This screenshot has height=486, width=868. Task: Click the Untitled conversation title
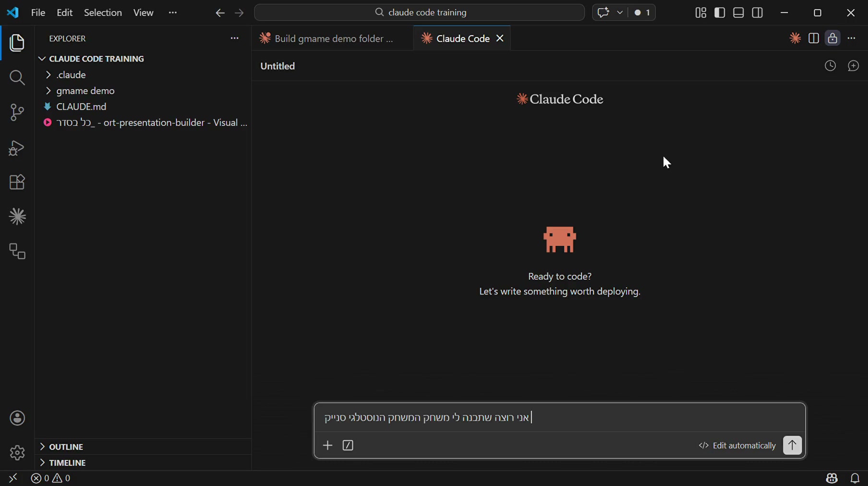click(277, 66)
